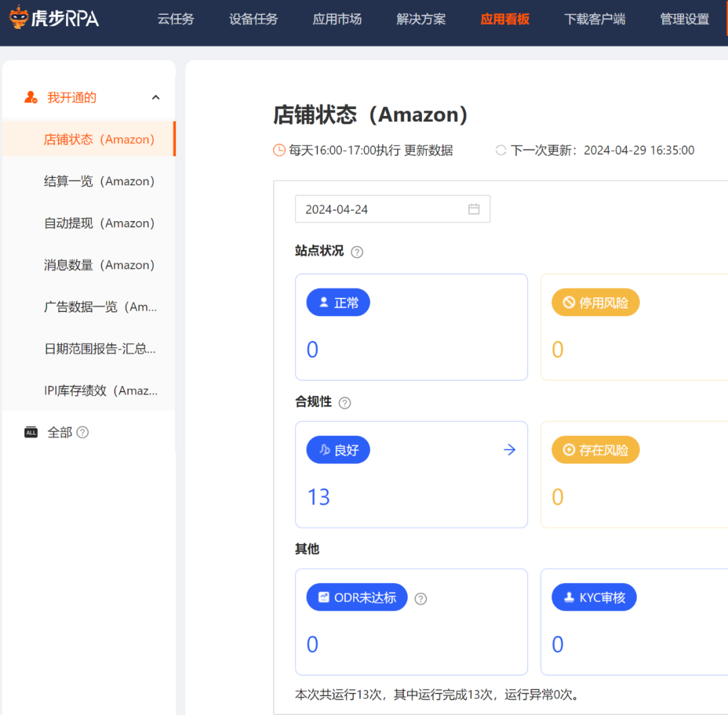The width and height of the screenshot is (728, 715).
Task: Click the 虎步RPA tiger logo
Action: click(x=54, y=18)
